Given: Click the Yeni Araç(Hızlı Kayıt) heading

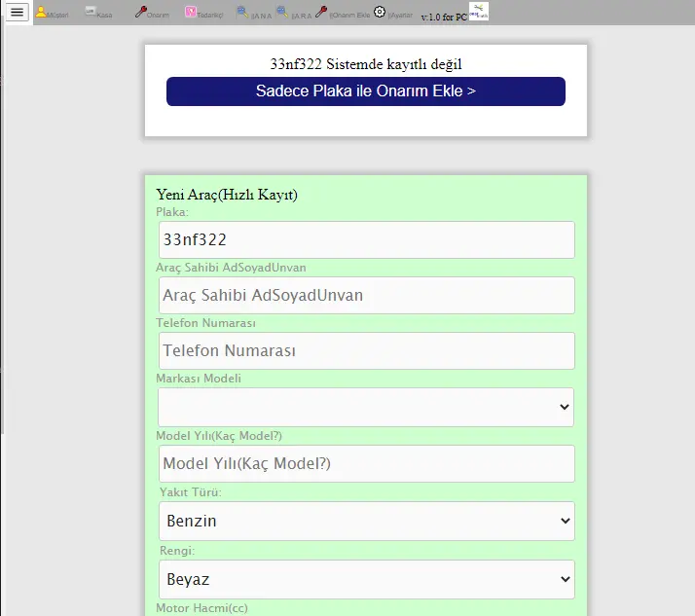Looking at the screenshot, I should click(x=226, y=195).
